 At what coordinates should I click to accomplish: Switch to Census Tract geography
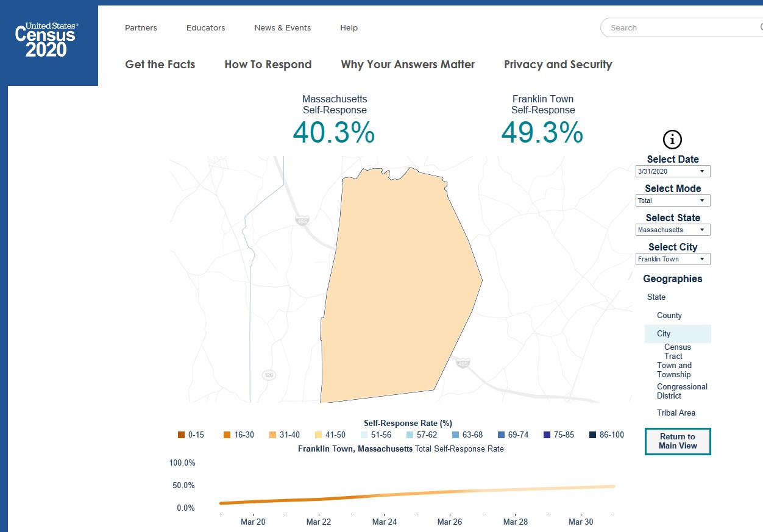click(x=677, y=351)
